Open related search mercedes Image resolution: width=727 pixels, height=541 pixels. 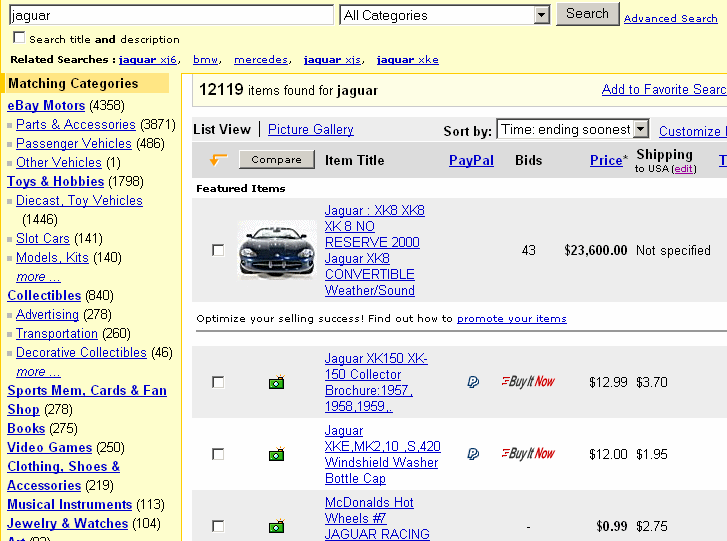[x=261, y=60]
